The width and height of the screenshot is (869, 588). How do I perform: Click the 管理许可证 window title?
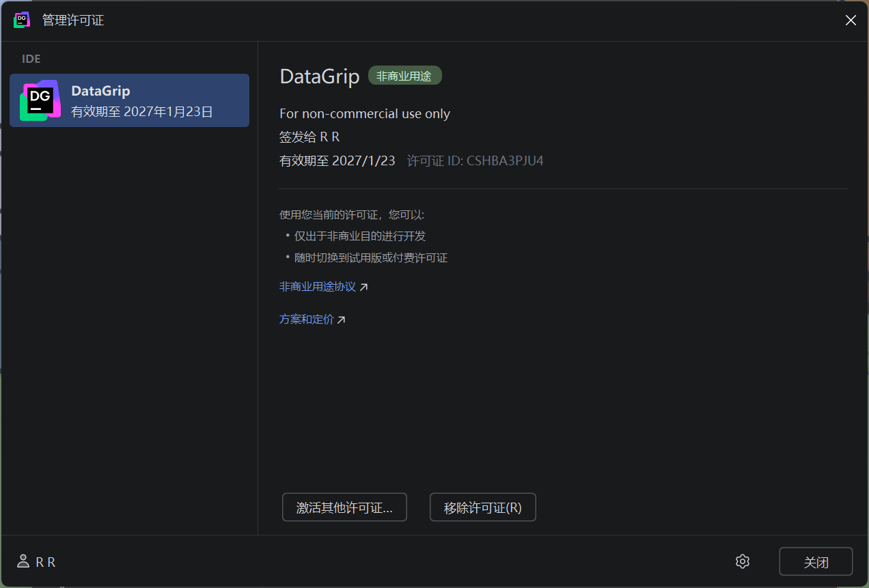[73, 20]
